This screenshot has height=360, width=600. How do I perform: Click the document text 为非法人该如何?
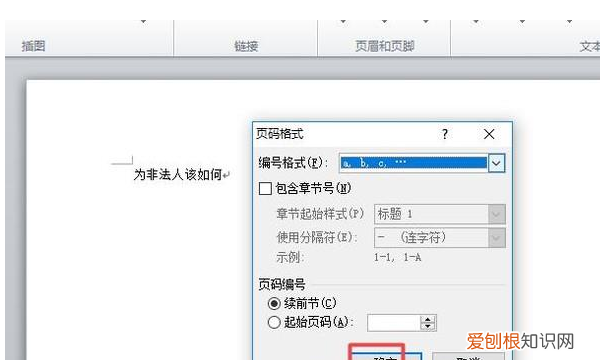[x=178, y=175]
